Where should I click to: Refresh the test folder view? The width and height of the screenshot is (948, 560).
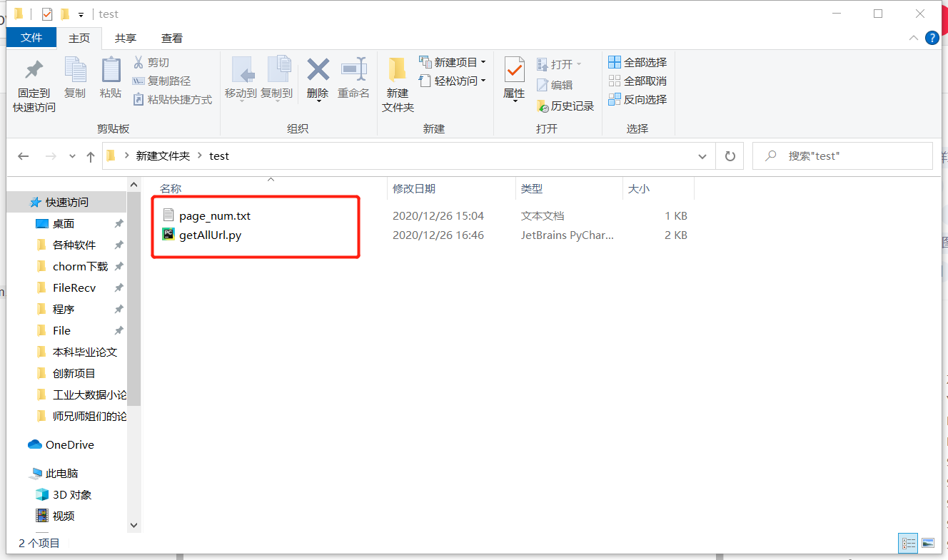(x=730, y=156)
